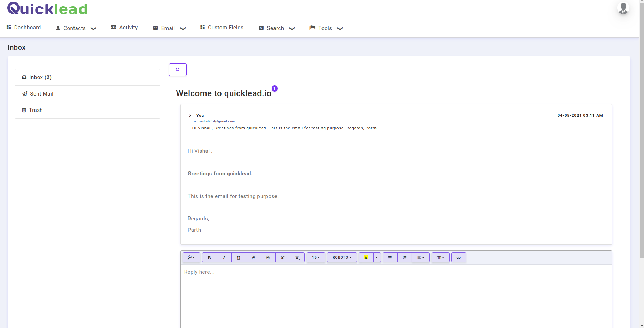Open the Dashboard menu item
Viewport: 644px width, 328px height.
(x=24, y=28)
